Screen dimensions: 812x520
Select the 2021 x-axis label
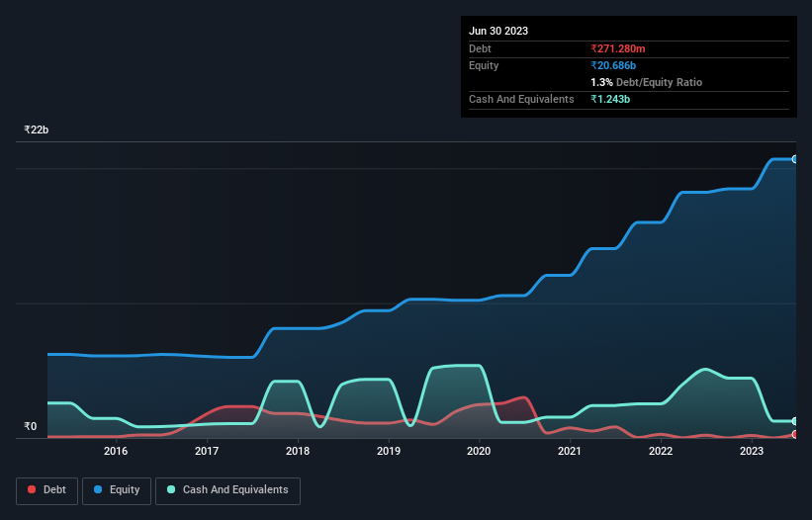[570, 451]
